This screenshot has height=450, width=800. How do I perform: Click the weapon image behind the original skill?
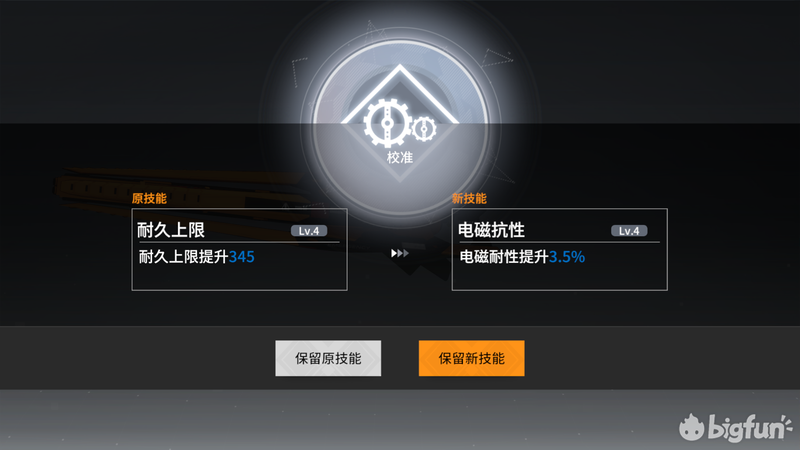pyautogui.click(x=179, y=190)
